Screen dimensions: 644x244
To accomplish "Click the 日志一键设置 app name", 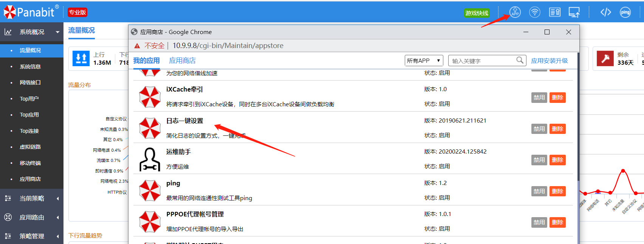I will point(185,121).
